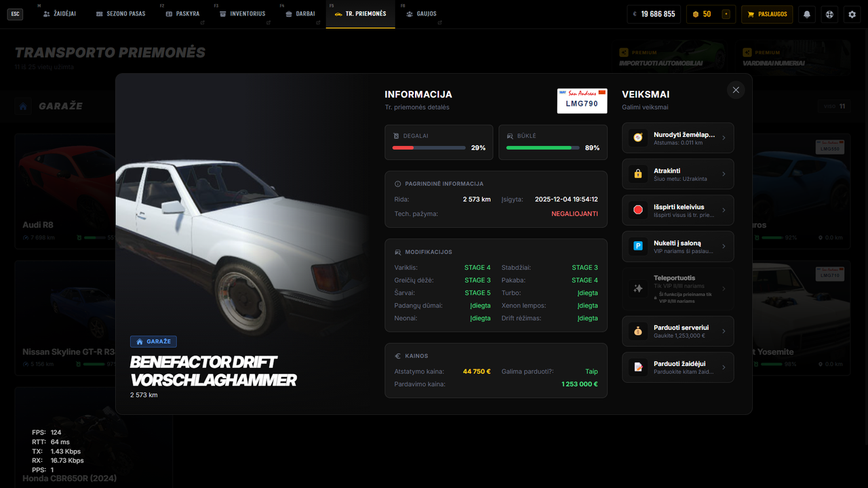The height and width of the screenshot is (488, 868).
Task: Click the Galima parduoti Taip value
Action: (592, 372)
